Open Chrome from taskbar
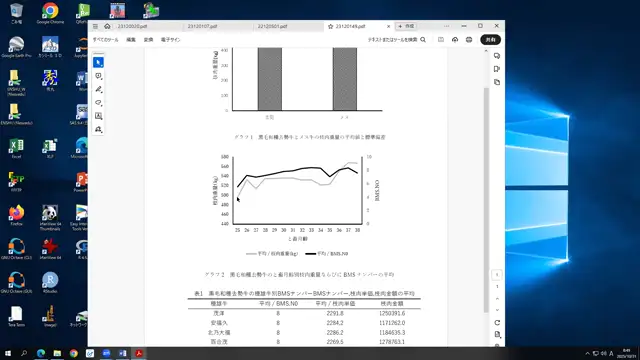The width and height of the screenshot is (640, 360). [73, 353]
